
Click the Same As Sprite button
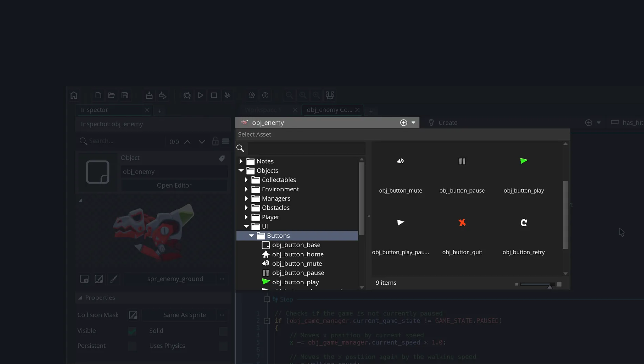[184, 315]
